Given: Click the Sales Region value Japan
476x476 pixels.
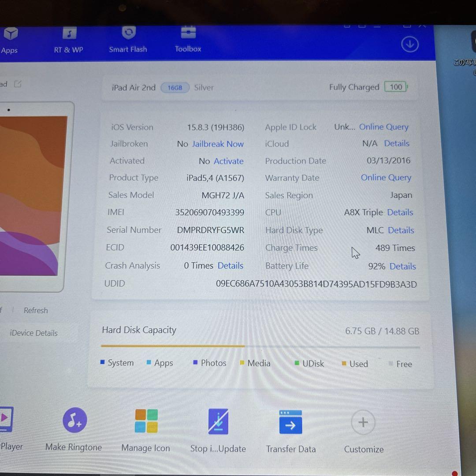Looking at the screenshot, I should point(401,195).
